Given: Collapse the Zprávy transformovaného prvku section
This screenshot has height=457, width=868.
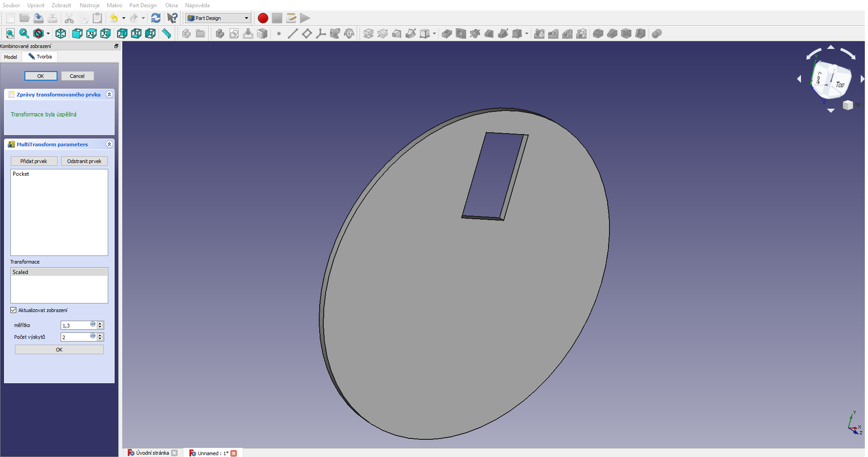Looking at the screenshot, I should pyautogui.click(x=109, y=95).
